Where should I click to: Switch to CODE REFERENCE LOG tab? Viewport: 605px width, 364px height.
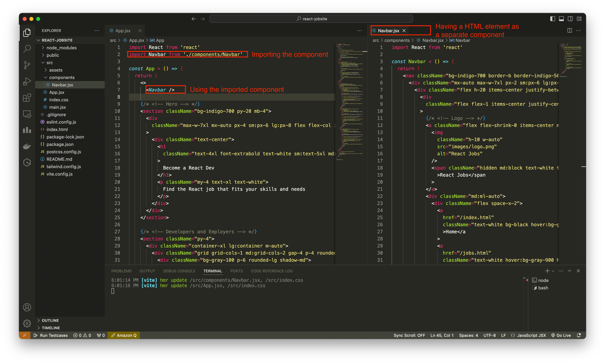(272, 271)
